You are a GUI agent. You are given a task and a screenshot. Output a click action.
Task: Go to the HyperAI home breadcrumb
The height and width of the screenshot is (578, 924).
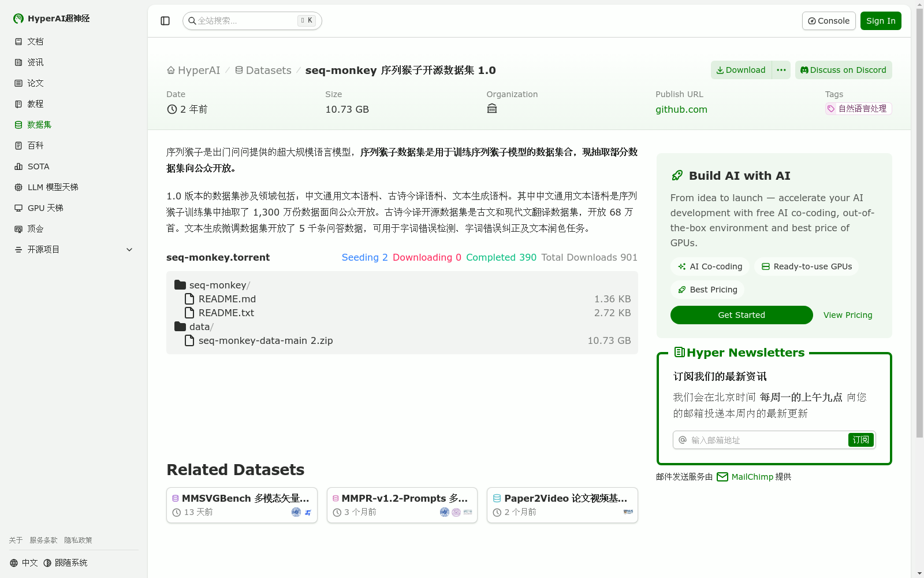(193, 71)
